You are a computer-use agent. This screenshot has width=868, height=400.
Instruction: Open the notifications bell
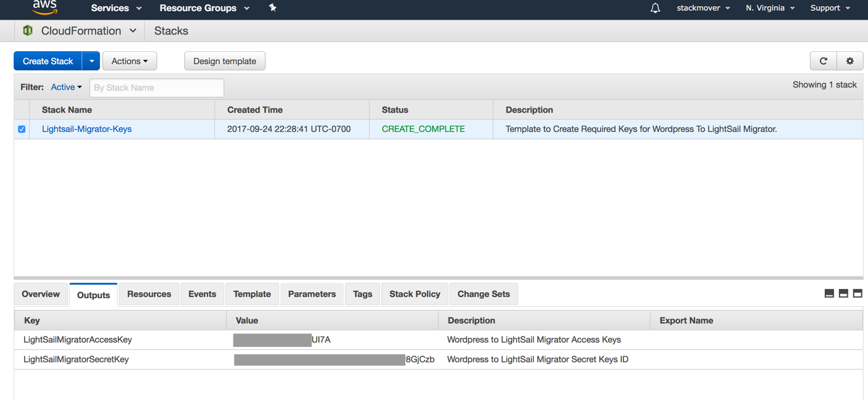point(655,8)
